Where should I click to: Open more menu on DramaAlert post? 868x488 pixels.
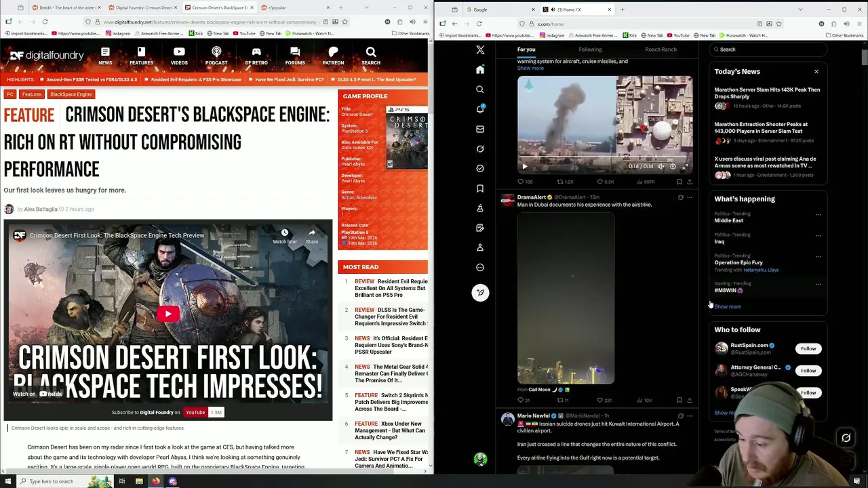(x=690, y=197)
